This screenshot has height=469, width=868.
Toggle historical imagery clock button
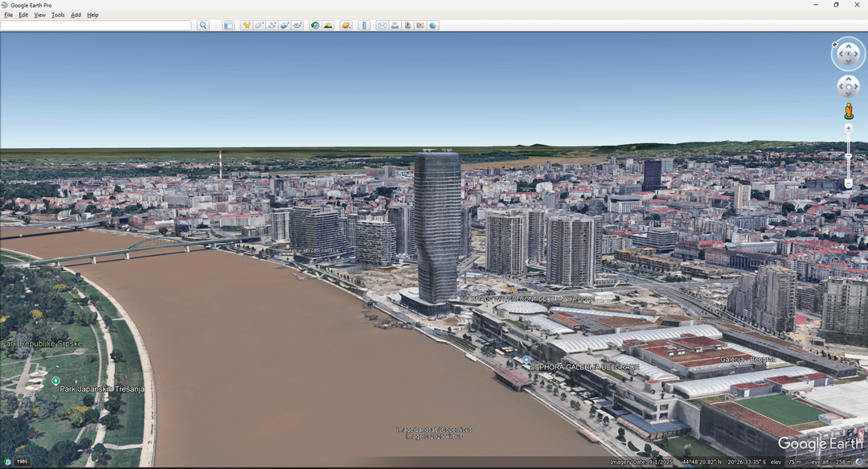(315, 26)
